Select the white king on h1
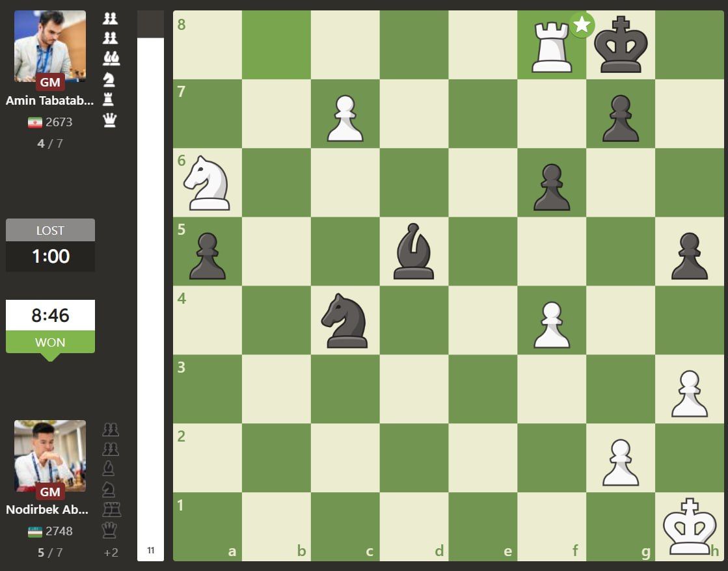 690,526
